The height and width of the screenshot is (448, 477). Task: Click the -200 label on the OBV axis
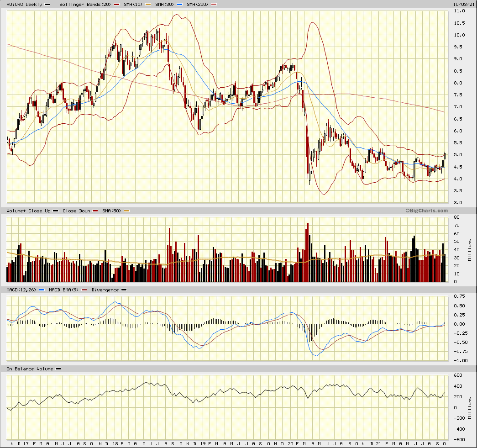click(458, 418)
